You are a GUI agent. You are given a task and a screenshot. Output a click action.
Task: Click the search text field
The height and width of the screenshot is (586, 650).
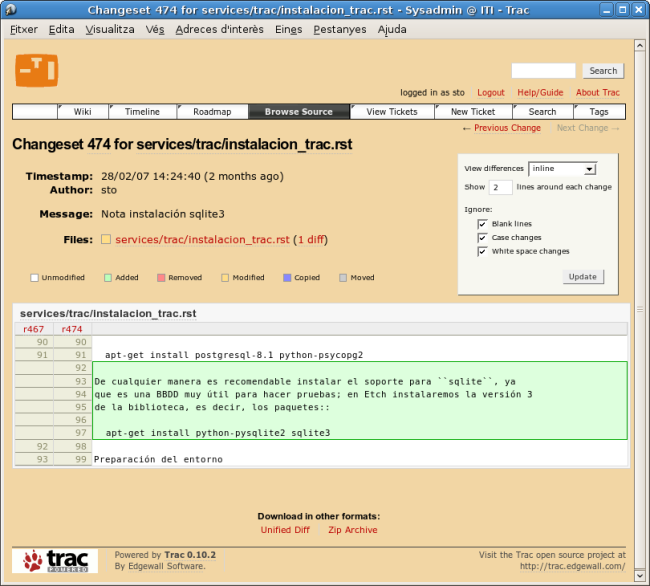[543, 70]
